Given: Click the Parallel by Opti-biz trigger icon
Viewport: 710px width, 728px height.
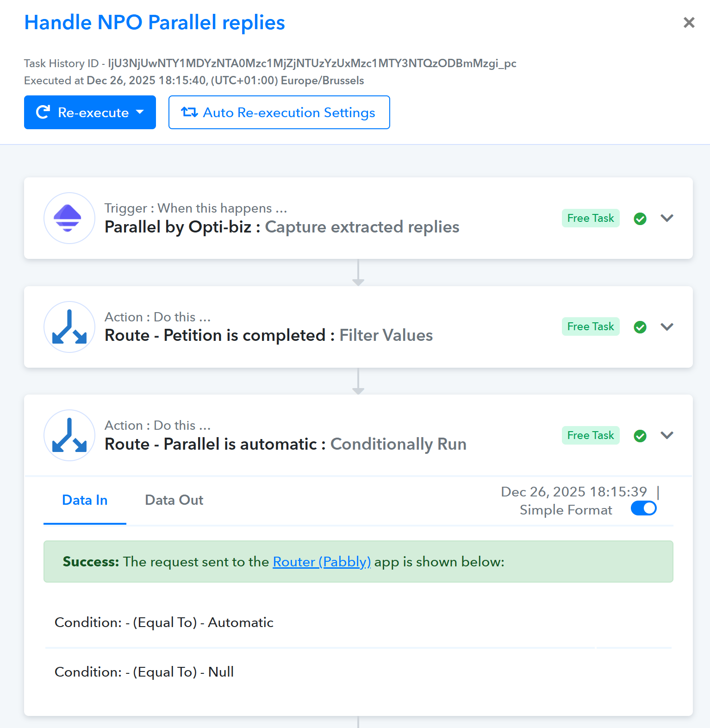Looking at the screenshot, I should point(69,218).
